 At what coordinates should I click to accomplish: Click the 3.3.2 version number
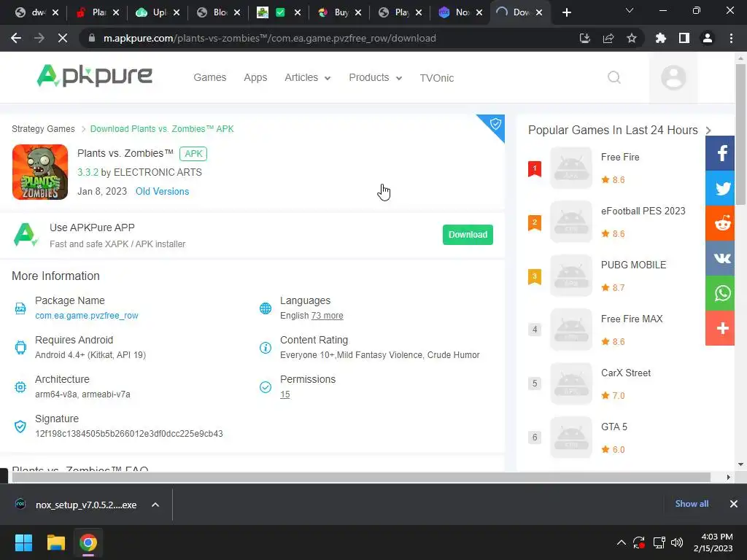pos(88,172)
